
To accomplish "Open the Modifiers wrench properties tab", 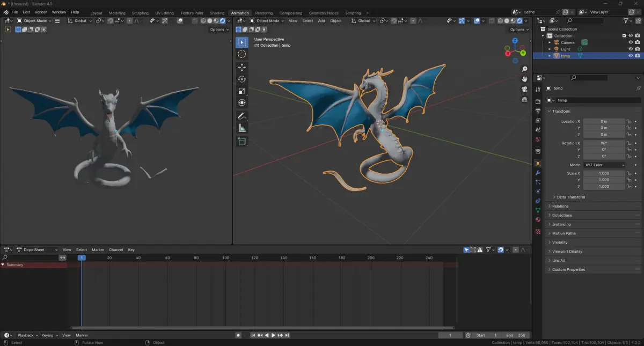I will click(538, 173).
